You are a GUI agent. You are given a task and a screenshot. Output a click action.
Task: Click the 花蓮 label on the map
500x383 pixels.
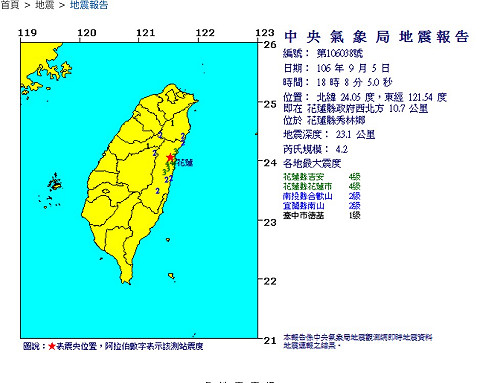coord(184,163)
